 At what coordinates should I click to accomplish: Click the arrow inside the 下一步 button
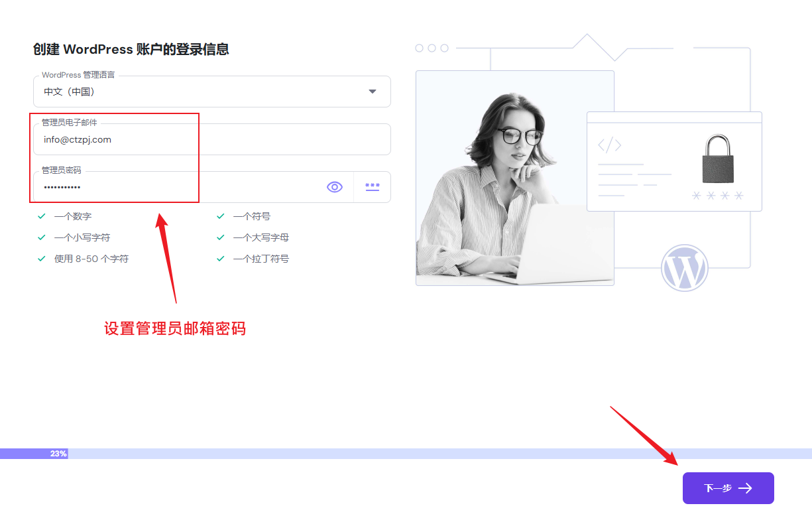pyautogui.click(x=746, y=488)
